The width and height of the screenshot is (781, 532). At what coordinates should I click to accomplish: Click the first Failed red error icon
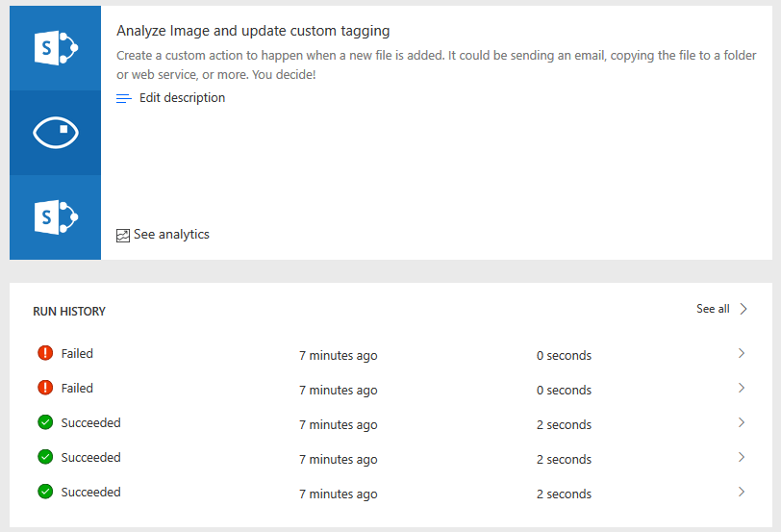(45, 353)
